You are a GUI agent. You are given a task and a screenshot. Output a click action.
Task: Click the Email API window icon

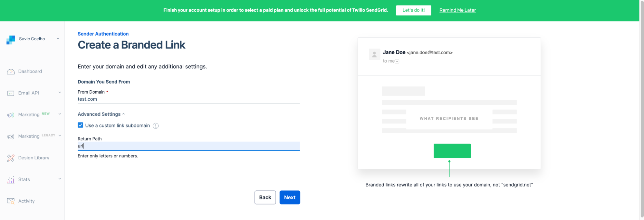point(11,93)
